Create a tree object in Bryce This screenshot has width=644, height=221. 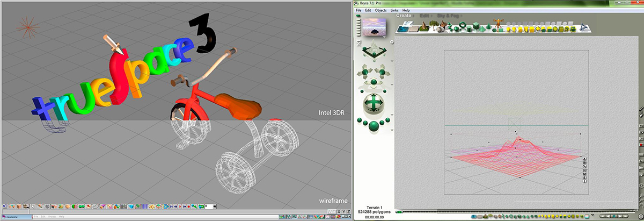pyautogui.click(x=434, y=25)
